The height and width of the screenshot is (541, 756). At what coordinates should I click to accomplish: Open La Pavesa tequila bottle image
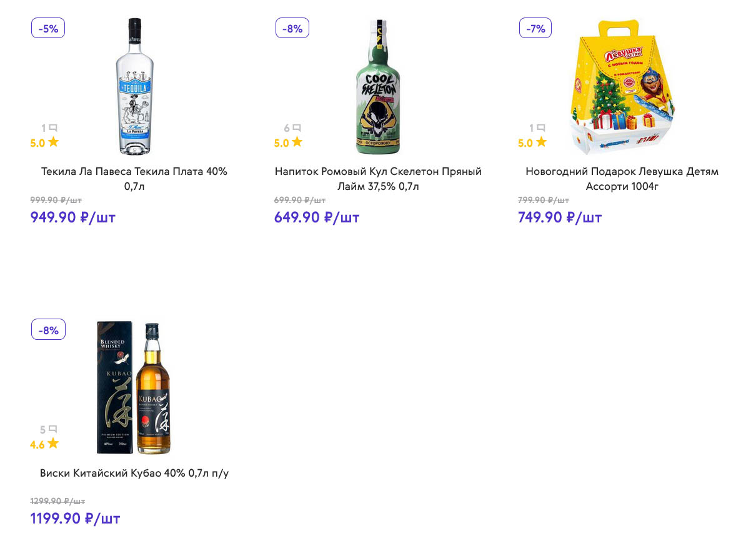(x=134, y=86)
